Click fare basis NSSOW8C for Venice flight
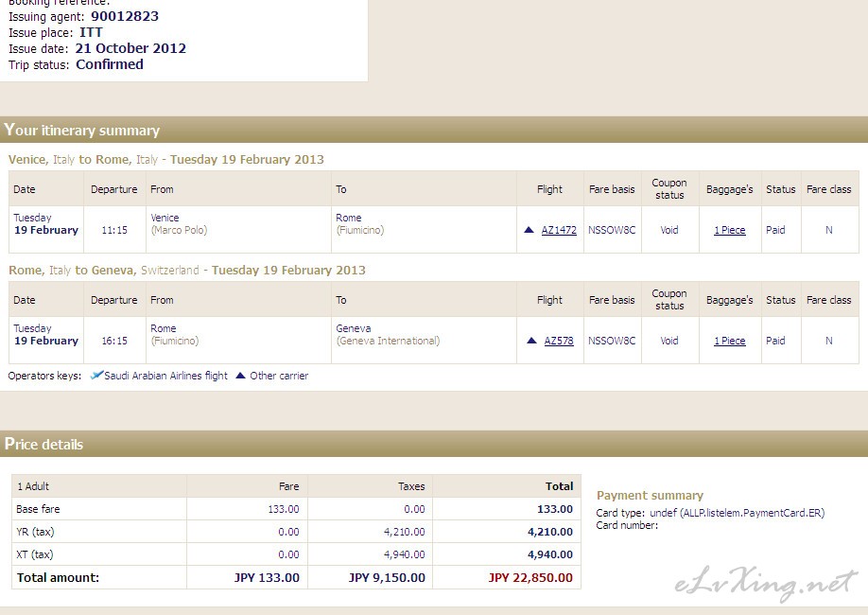The image size is (868, 615). click(612, 230)
